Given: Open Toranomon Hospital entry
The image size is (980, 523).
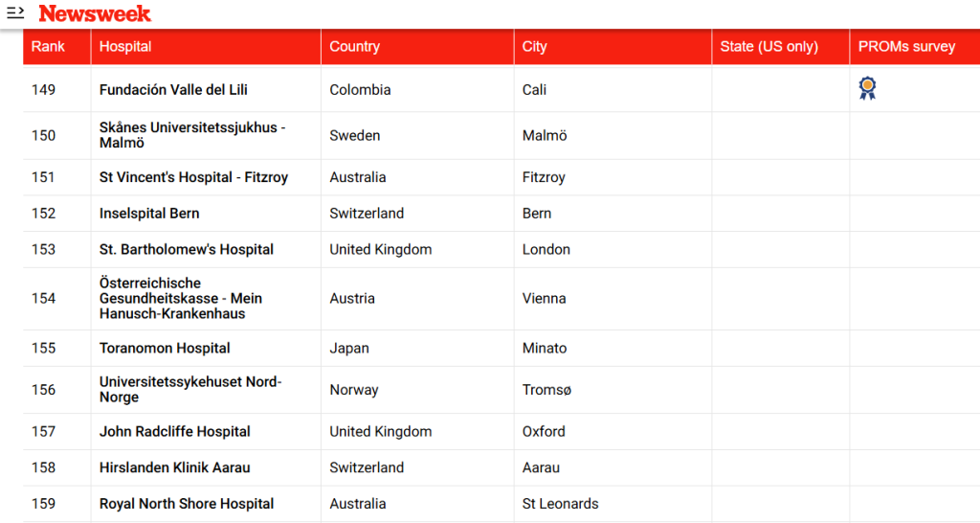Looking at the screenshot, I should click(165, 348).
